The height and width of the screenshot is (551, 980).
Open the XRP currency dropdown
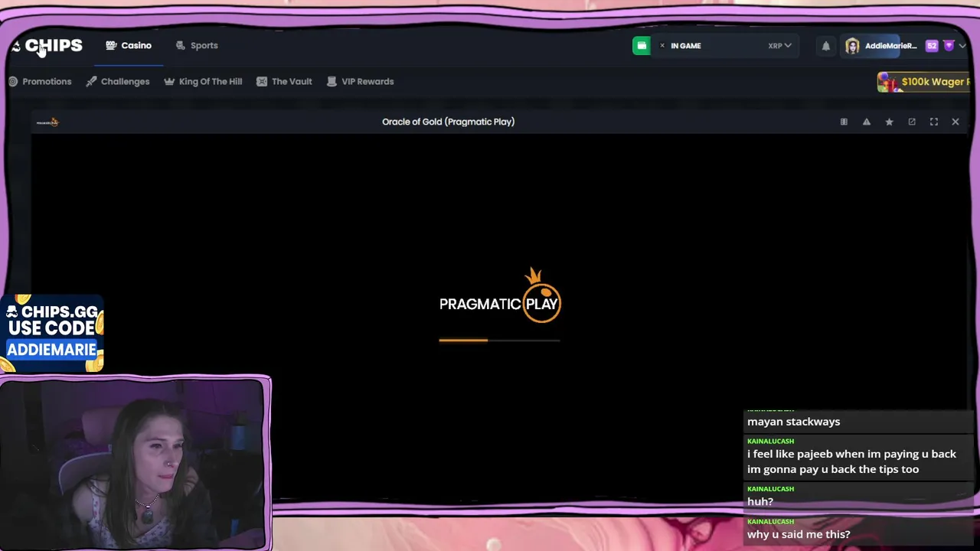[x=779, y=46]
